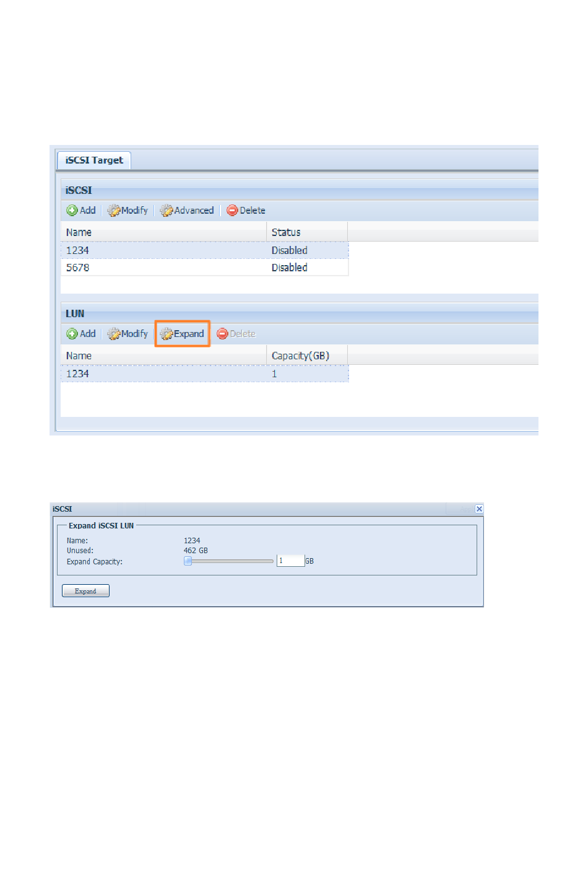The width and height of the screenshot is (588, 879).
Task: Click Disabled status of target 1234
Action: 289,250
